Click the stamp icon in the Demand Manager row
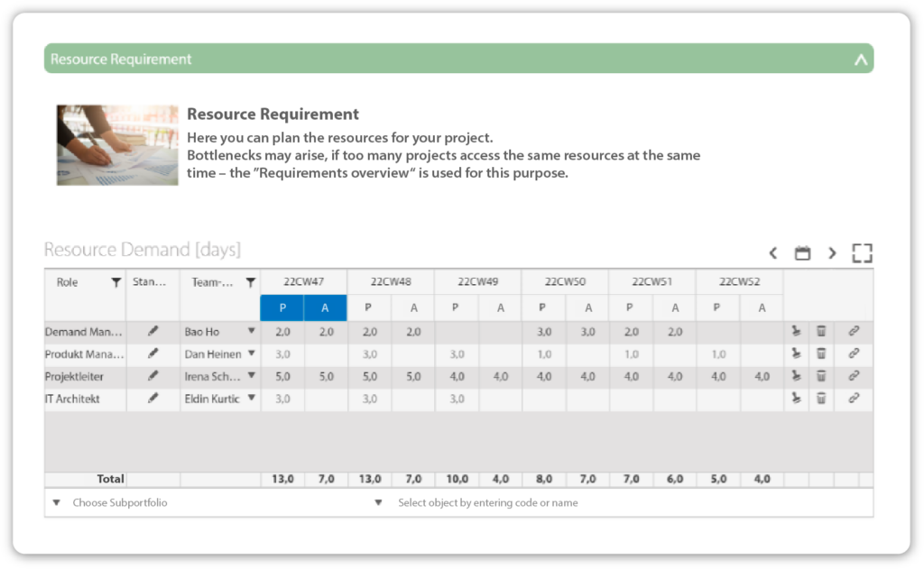924x569 pixels. pyautogui.click(x=796, y=332)
